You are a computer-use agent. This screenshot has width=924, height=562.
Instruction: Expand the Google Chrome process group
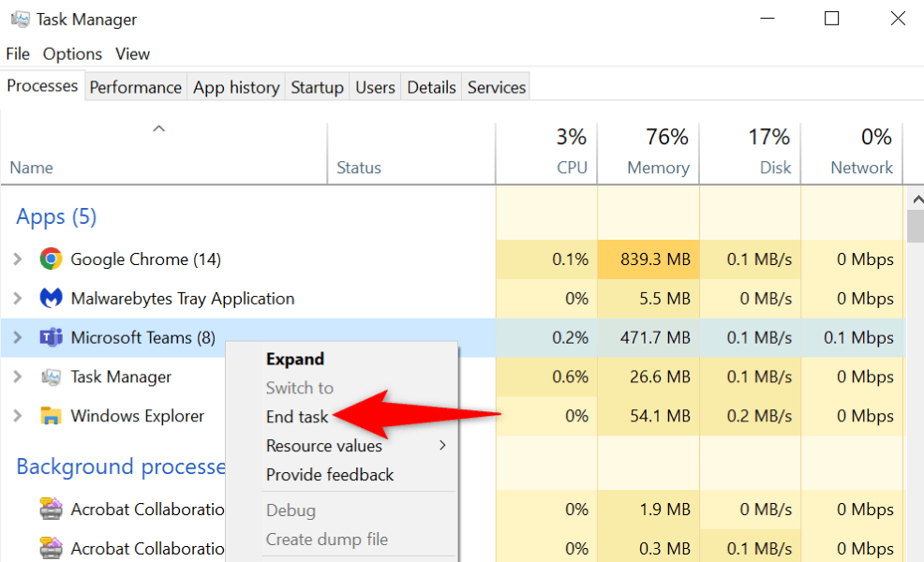tap(18, 259)
